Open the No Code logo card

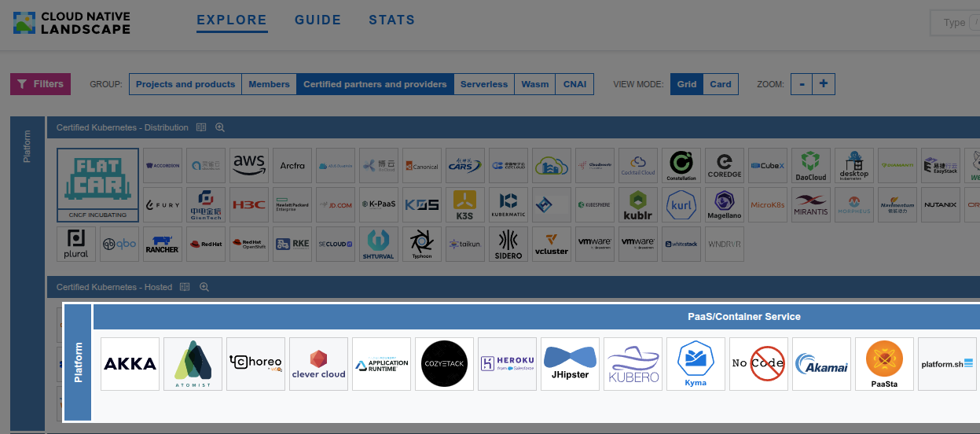pos(759,364)
